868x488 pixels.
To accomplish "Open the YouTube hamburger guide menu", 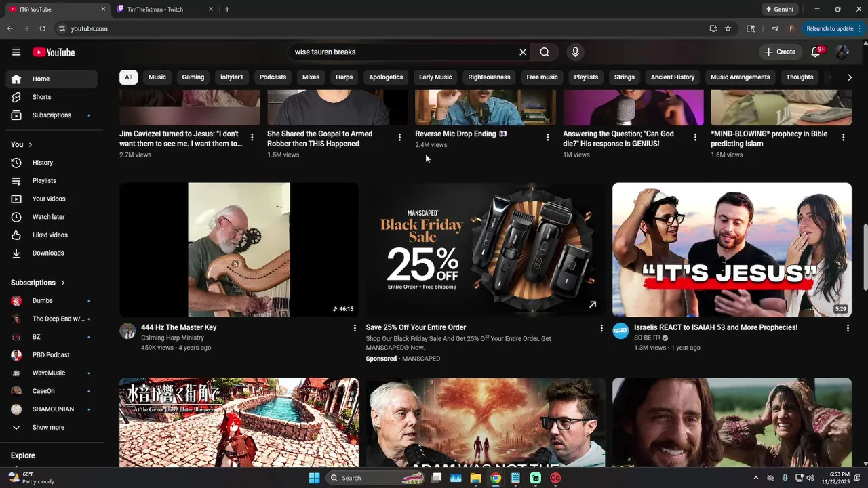I will 16,52.
